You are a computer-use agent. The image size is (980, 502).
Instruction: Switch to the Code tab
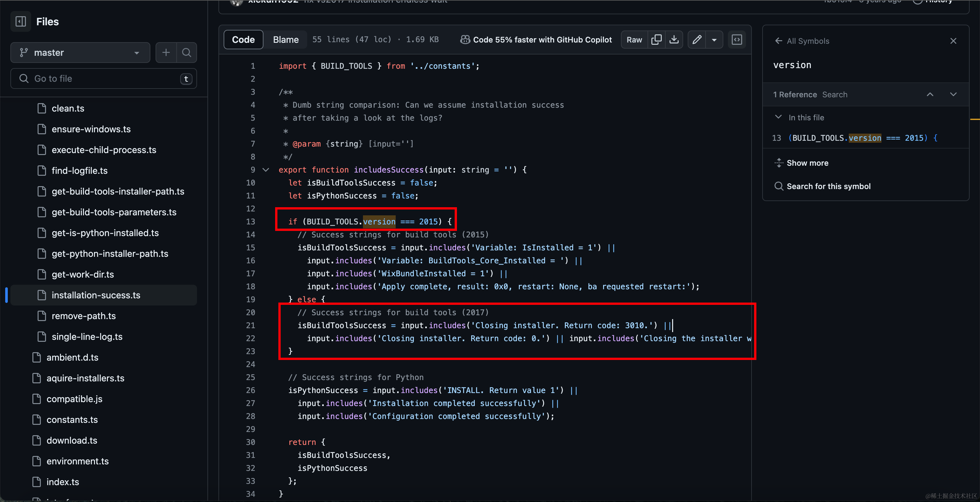243,40
